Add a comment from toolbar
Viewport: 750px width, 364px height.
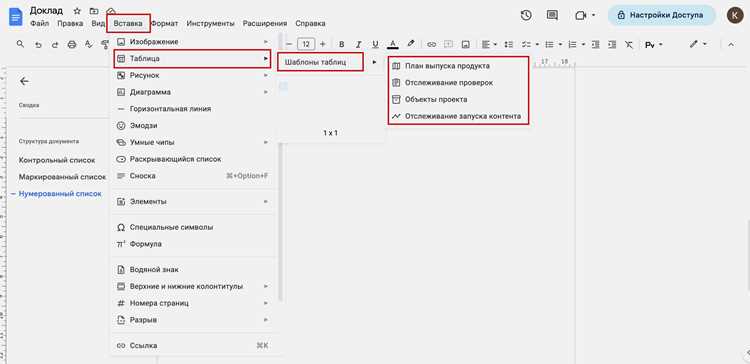click(x=449, y=44)
